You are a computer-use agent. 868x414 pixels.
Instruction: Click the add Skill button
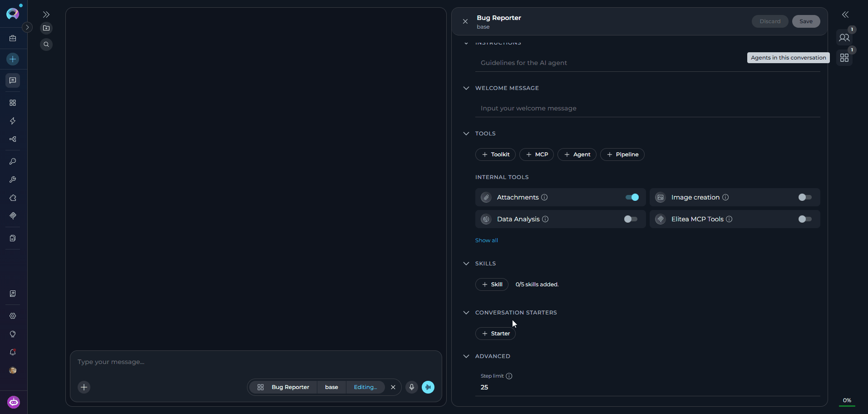click(x=492, y=284)
